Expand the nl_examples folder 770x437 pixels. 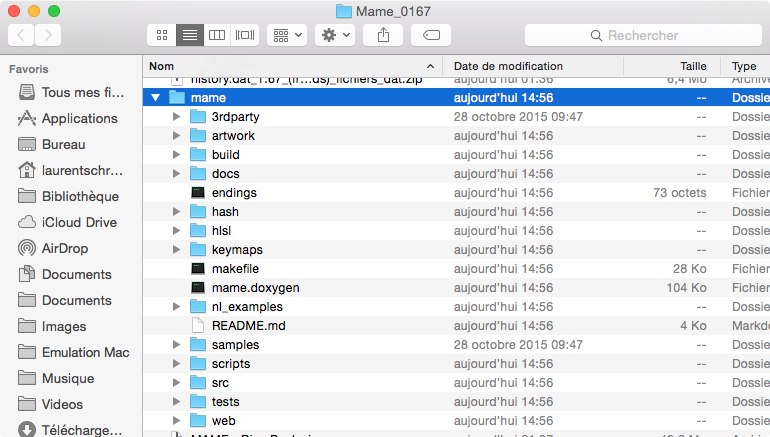(x=176, y=307)
